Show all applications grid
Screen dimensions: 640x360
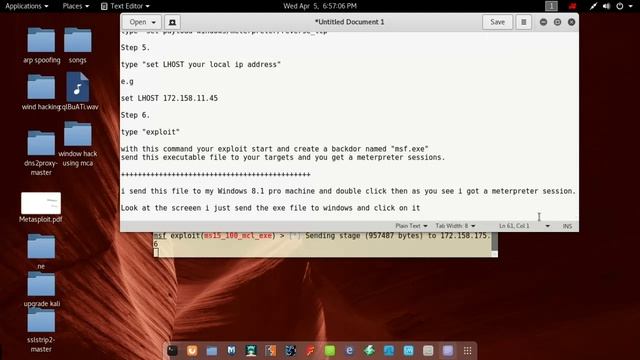[468, 350]
